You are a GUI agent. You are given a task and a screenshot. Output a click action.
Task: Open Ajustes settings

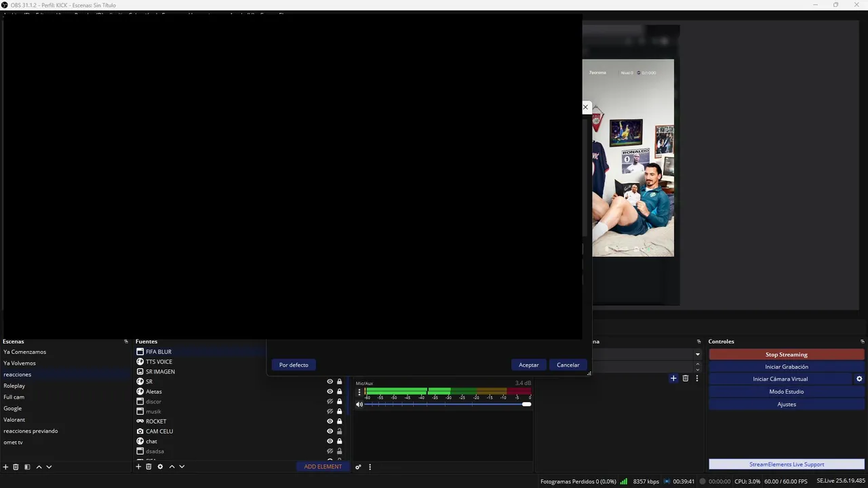point(787,404)
